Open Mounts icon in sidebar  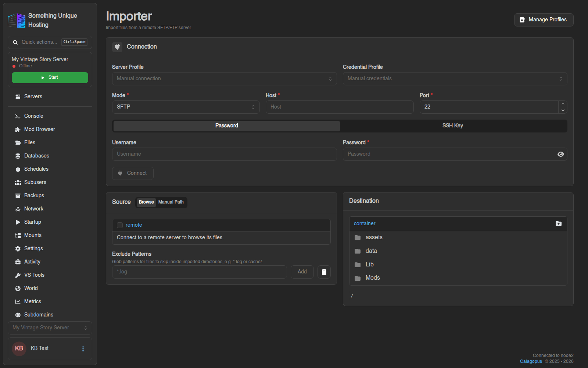[x=18, y=236]
